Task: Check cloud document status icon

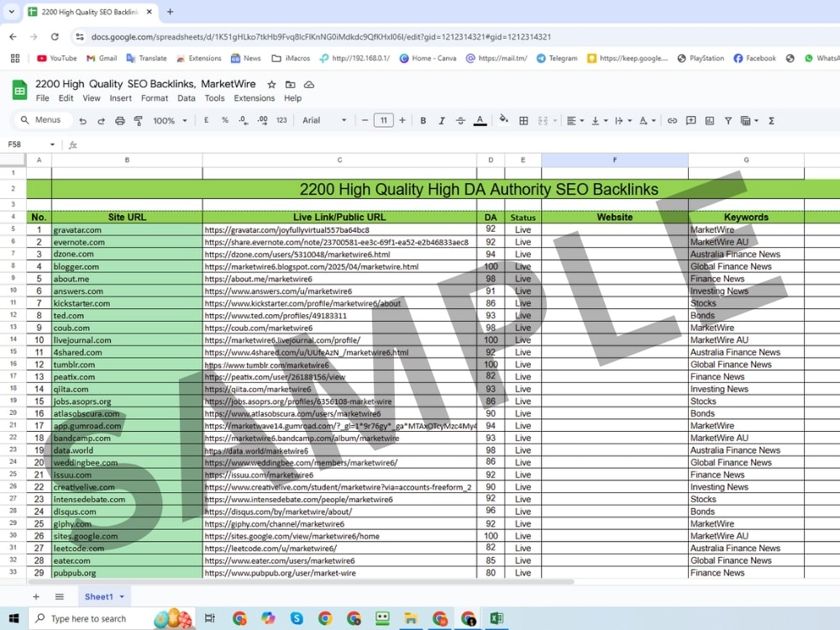Action: tap(309, 85)
